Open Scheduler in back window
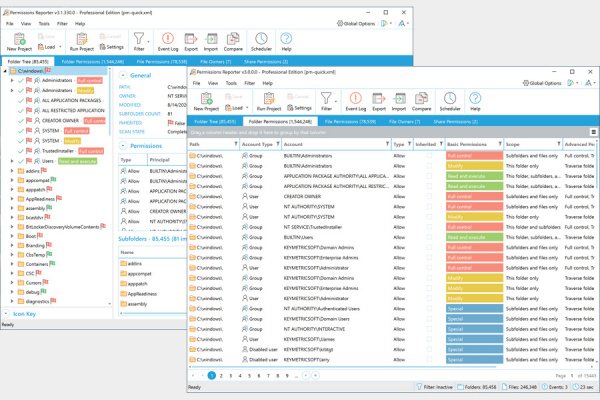 pyautogui.click(x=261, y=42)
